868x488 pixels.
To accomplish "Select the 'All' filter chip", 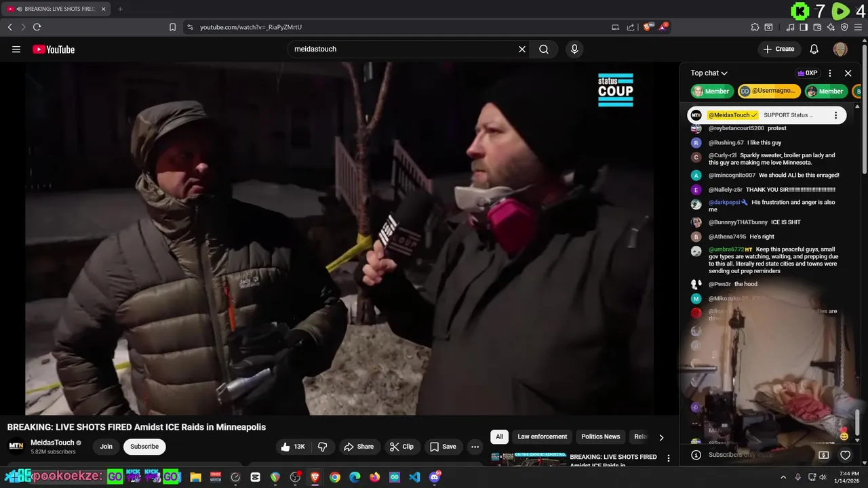I will 499,436.
